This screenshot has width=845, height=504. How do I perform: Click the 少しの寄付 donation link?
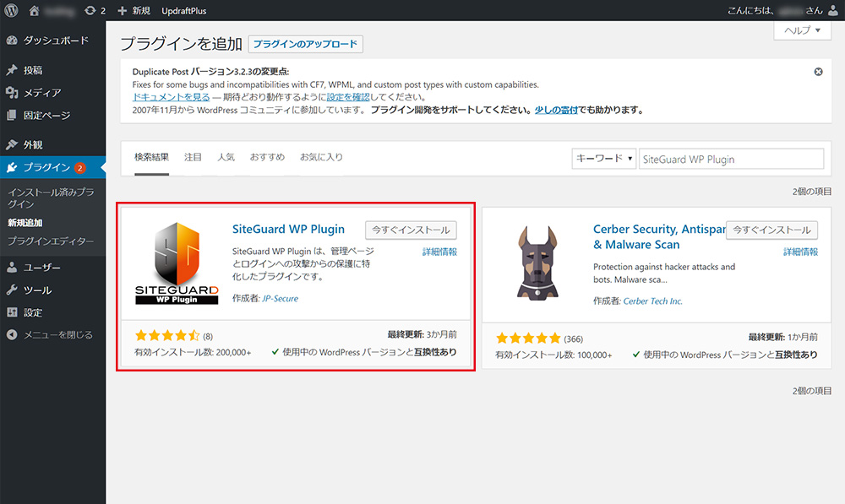tap(556, 110)
